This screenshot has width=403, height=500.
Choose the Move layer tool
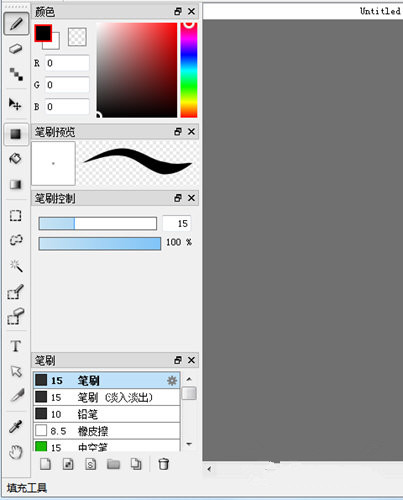(15, 104)
